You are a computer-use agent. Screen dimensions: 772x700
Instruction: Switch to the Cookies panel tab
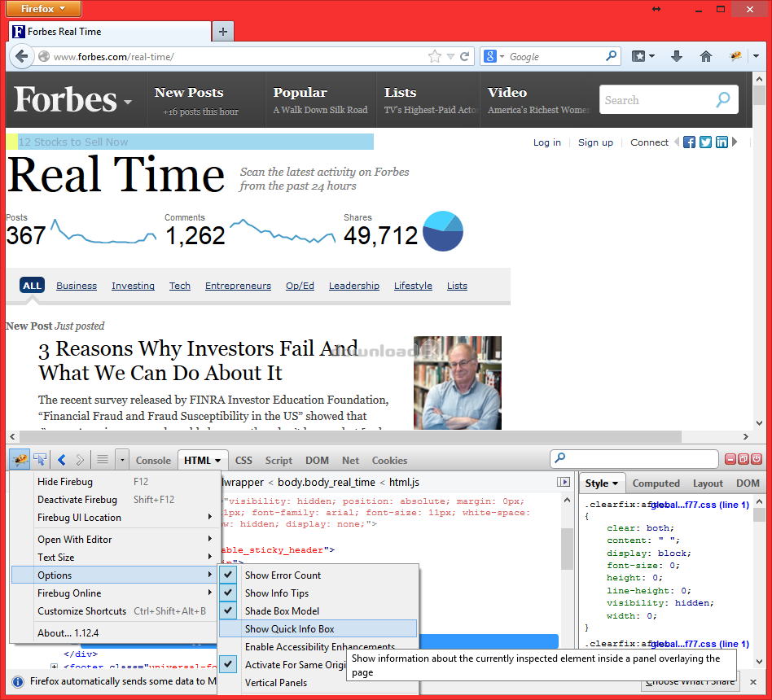click(389, 460)
